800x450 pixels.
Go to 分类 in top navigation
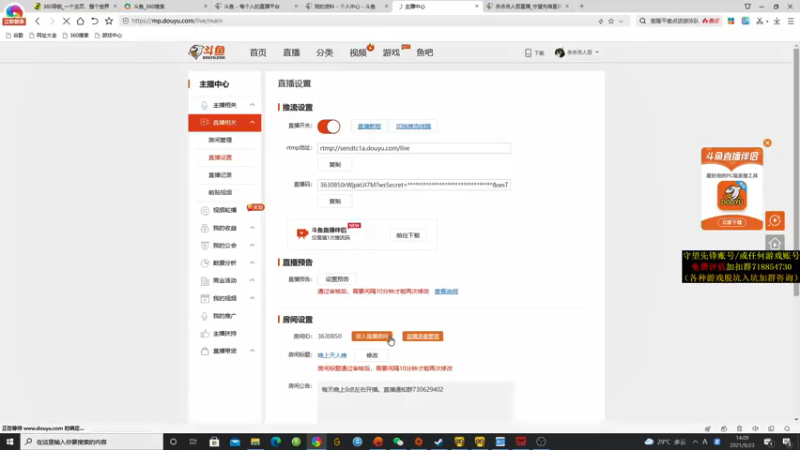pos(324,53)
